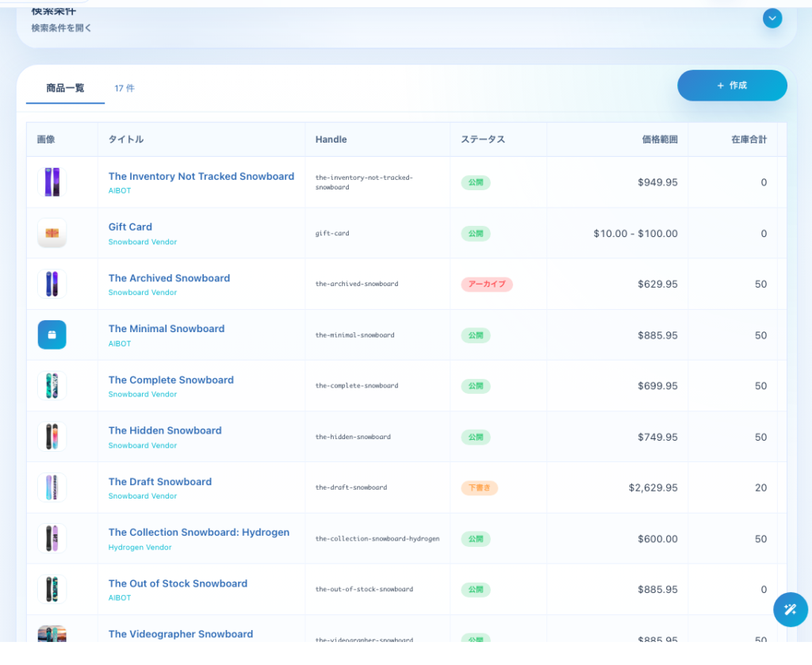The width and height of the screenshot is (812, 665).
Task: Open The Minimal Snowboard link
Action: [167, 329]
